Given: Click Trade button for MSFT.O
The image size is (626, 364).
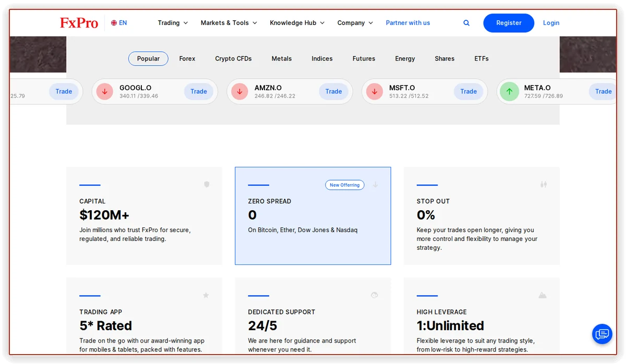Looking at the screenshot, I should coord(468,92).
